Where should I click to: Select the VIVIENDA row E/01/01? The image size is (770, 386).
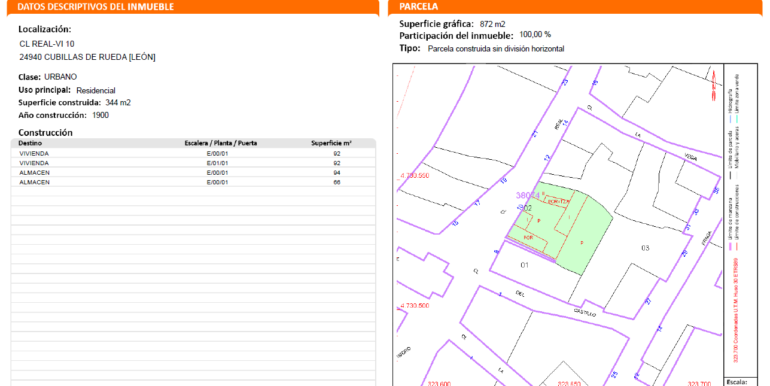point(193,163)
